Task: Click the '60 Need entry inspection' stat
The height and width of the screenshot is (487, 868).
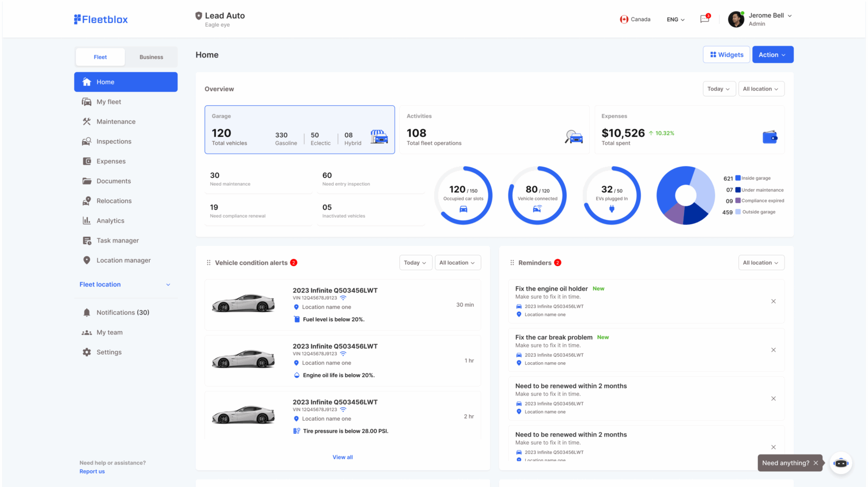Action: point(371,180)
